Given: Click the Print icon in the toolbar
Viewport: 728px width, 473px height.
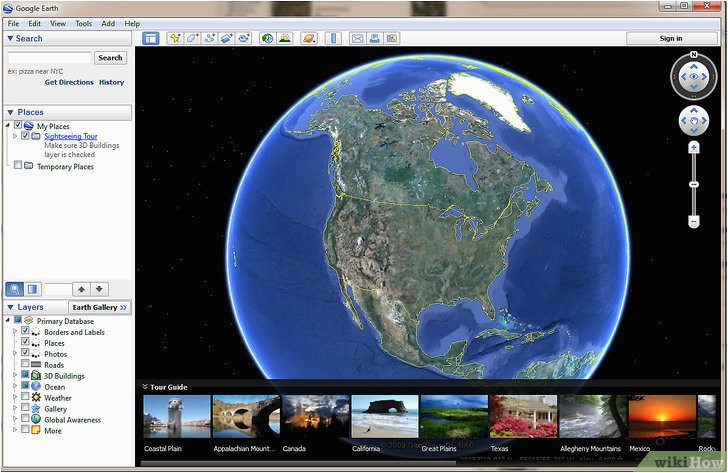Looking at the screenshot, I should [374, 39].
